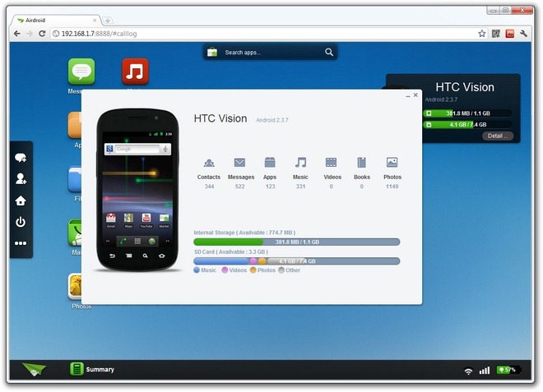Click the Photos legend swatch
Image resolution: width=543 pixels, height=392 pixels.
coord(253,270)
